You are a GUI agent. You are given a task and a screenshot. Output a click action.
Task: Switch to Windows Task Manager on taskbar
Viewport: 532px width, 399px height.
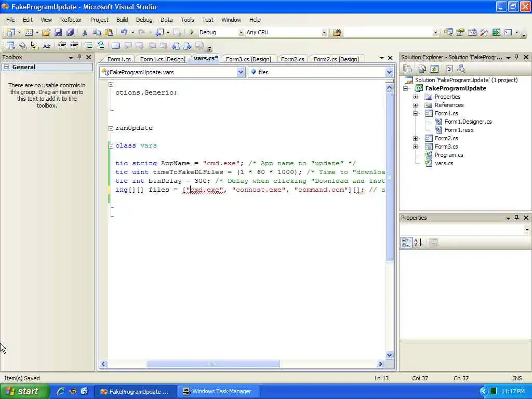(x=219, y=391)
